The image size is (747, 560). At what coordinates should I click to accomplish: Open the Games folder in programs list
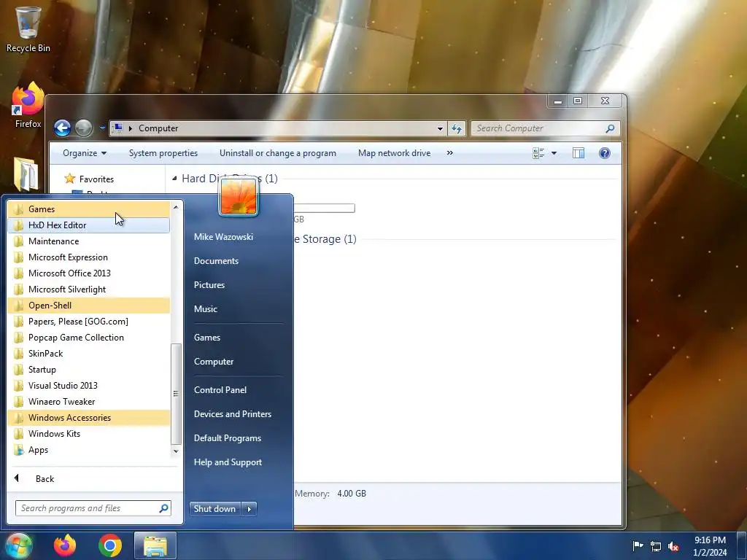88,209
